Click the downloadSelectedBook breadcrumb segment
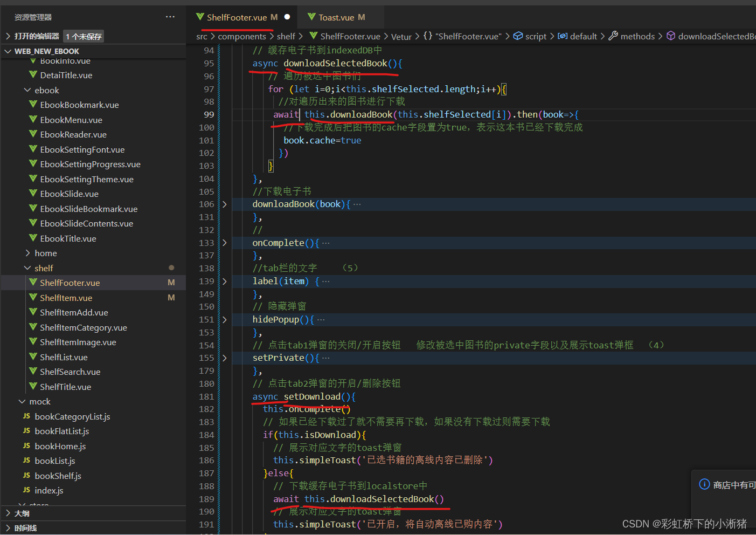The width and height of the screenshot is (756, 535). click(x=711, y=36)
